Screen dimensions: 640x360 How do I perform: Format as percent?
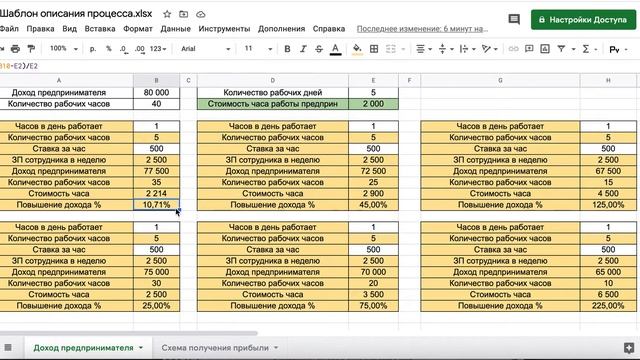109,49
